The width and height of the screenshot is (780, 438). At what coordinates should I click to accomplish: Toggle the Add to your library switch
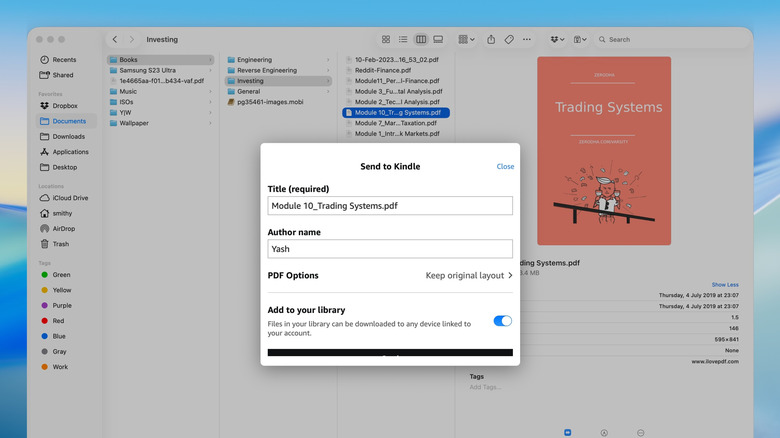(x=502, y=321)
